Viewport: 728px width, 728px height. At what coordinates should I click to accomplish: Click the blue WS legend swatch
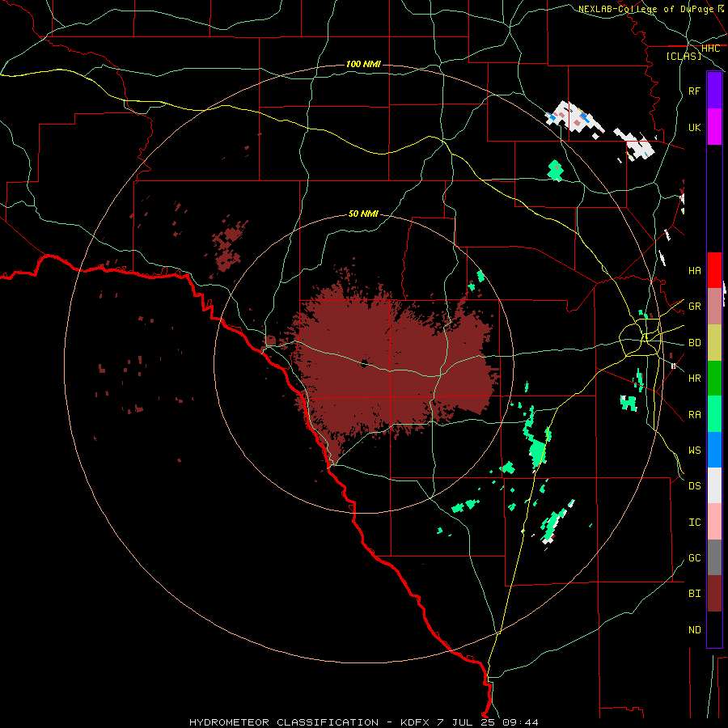714,450
